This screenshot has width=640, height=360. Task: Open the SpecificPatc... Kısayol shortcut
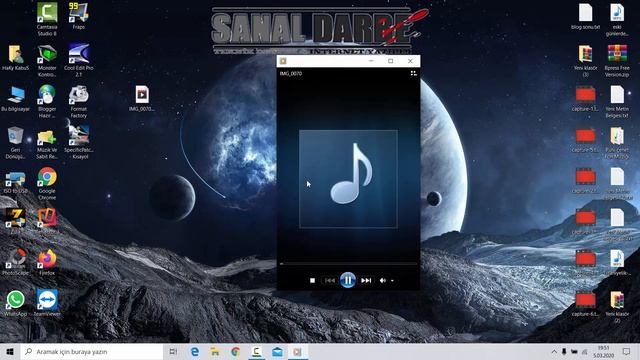[x=78, y=142]
